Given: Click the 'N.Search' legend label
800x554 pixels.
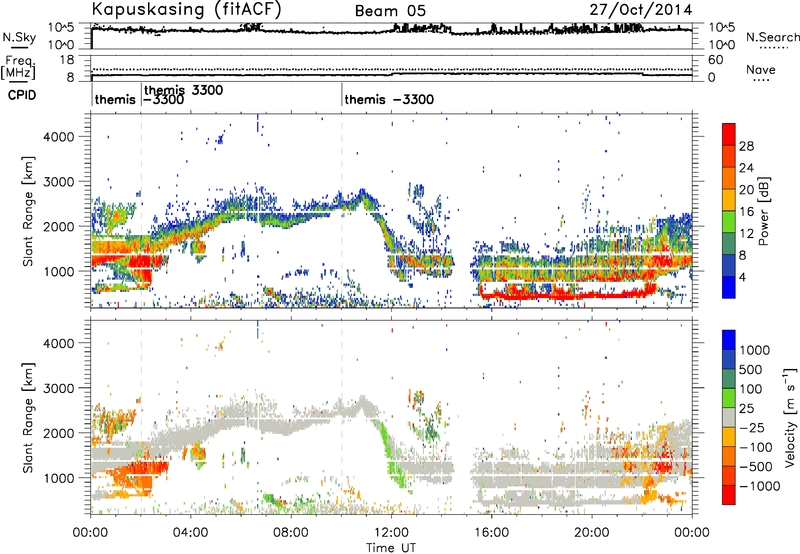Looking at the screenshot, I should [772, 37].
